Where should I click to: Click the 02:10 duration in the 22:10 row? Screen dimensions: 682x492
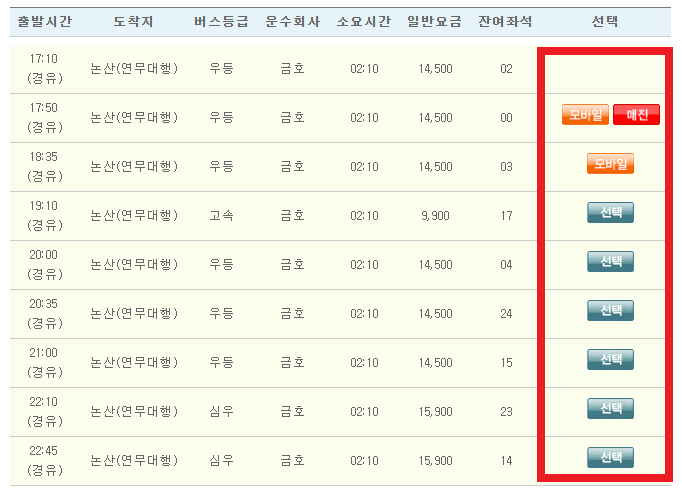(x=364, y=412)
